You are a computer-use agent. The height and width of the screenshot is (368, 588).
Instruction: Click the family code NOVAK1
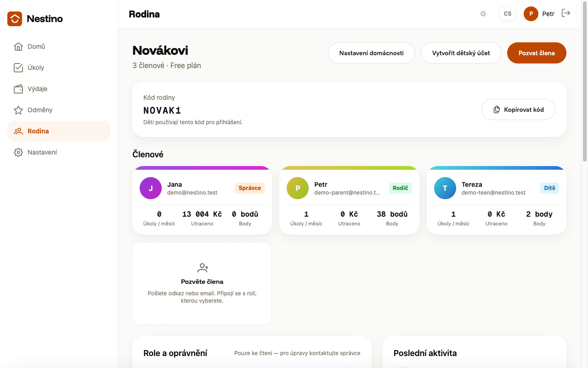[x=163, y=110]
